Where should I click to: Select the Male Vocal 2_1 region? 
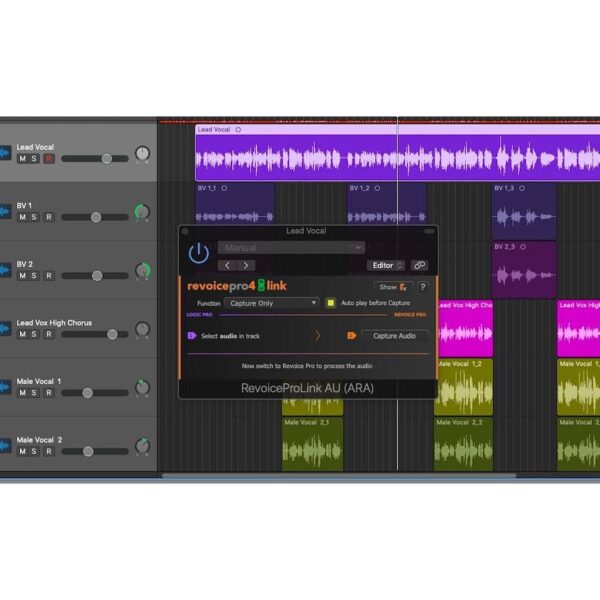point(312,444)
